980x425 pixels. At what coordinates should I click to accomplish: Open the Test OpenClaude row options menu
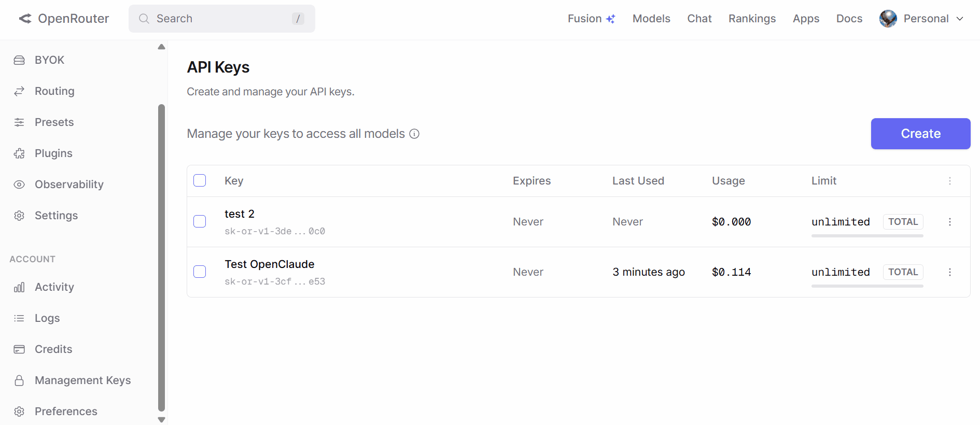[x=950, y=272]
